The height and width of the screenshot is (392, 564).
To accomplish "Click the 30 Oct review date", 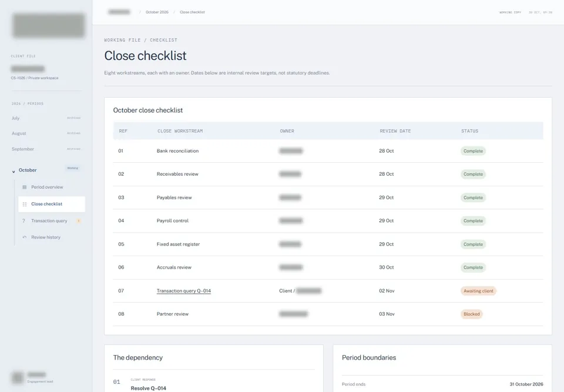I will coord(387,267).
